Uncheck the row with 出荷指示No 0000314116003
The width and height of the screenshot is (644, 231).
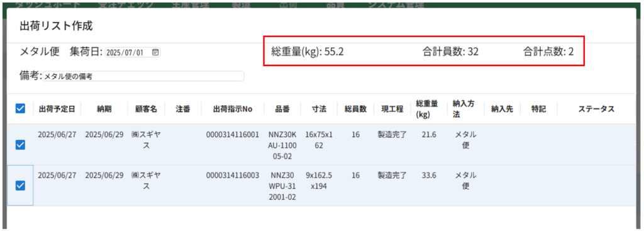20,186
